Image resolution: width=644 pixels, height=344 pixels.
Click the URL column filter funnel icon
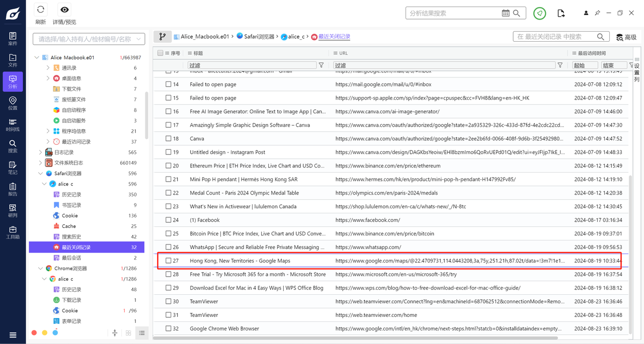560,65
